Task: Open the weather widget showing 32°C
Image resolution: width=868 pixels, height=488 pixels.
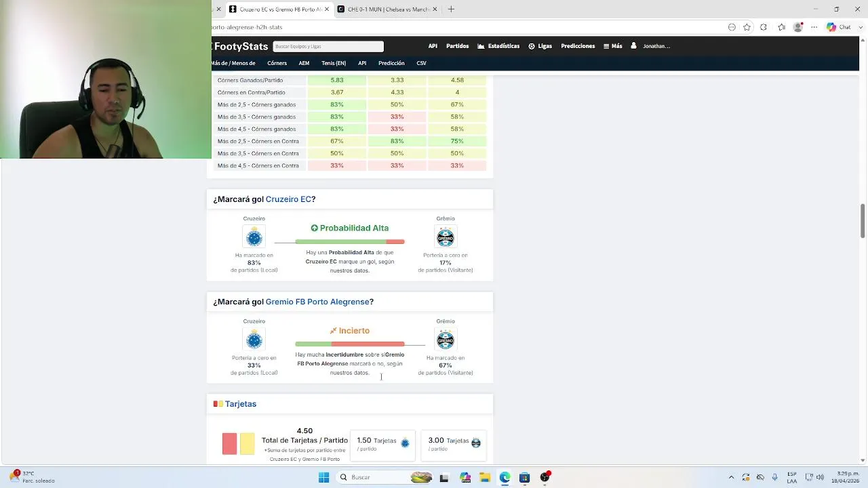Action: (x=33, y=477)
